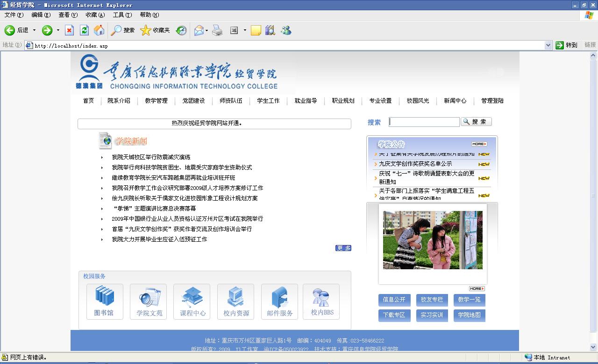Click the Stop loading icon
Screen dimensions: 598x364
(69, 30)
